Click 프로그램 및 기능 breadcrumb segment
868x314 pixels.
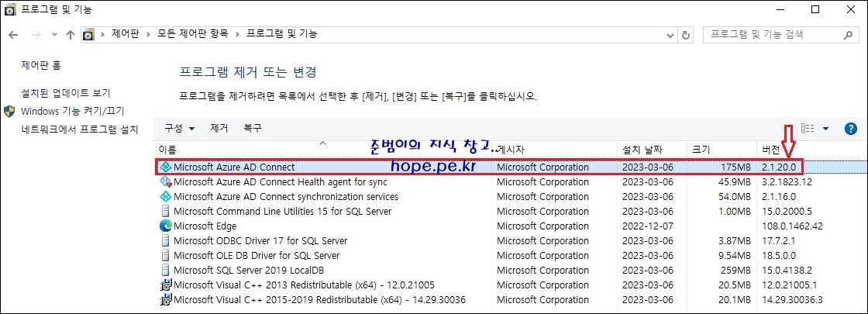[282, 34]
